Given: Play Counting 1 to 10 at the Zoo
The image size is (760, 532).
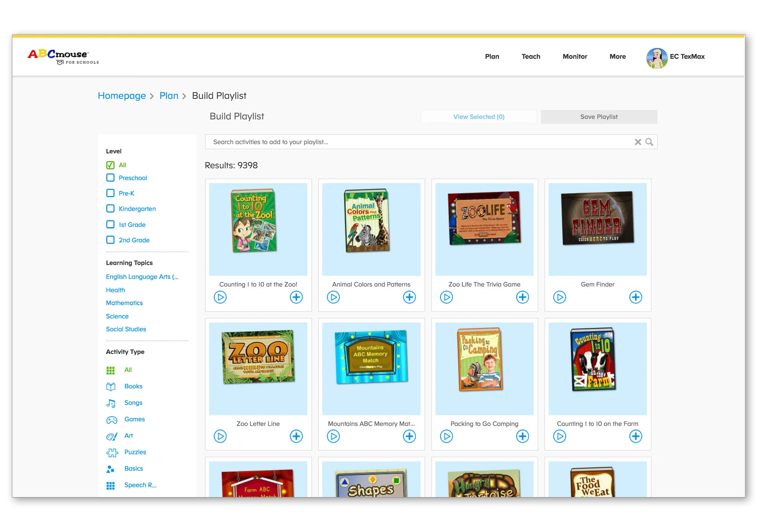Looking at the screenshot, I should click(x=220, y=297).
